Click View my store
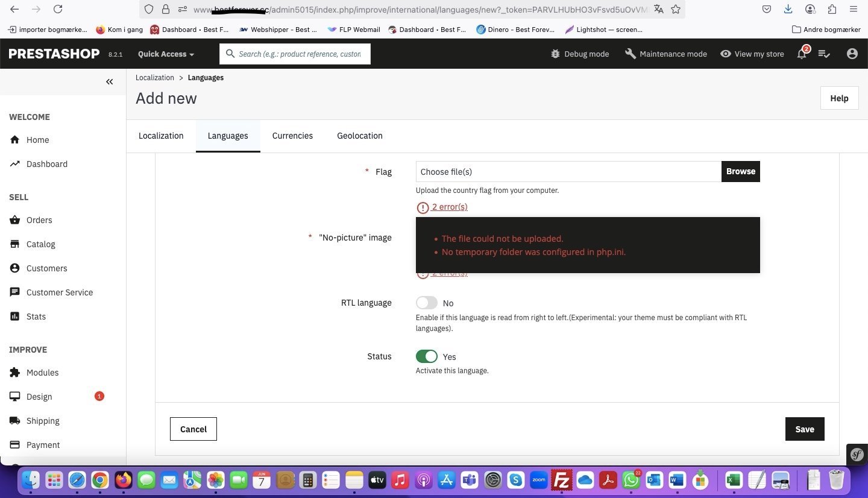 pyautogui.click(x=752, y=54)
